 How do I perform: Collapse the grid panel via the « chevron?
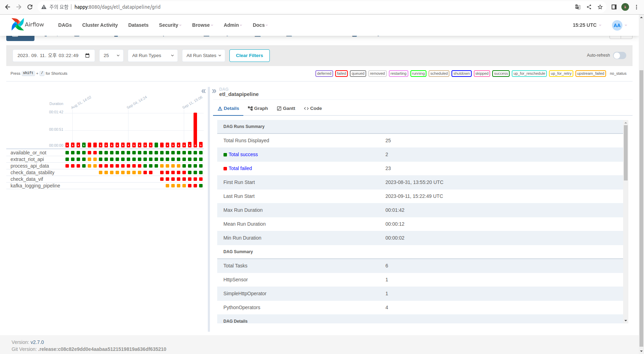[203, 91]
